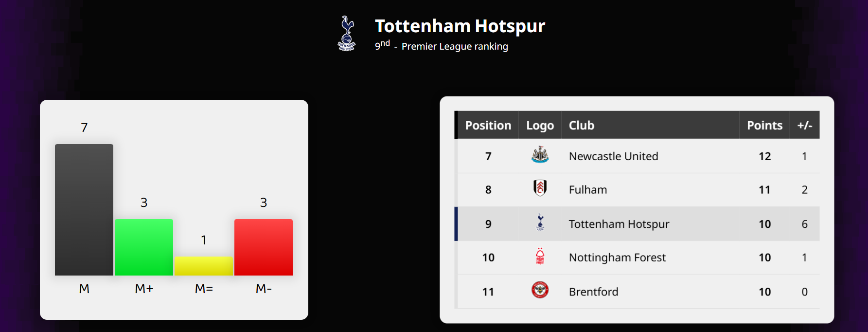The image size is (868, 332).
Task: Click the +/- column header
Action: 805,125
